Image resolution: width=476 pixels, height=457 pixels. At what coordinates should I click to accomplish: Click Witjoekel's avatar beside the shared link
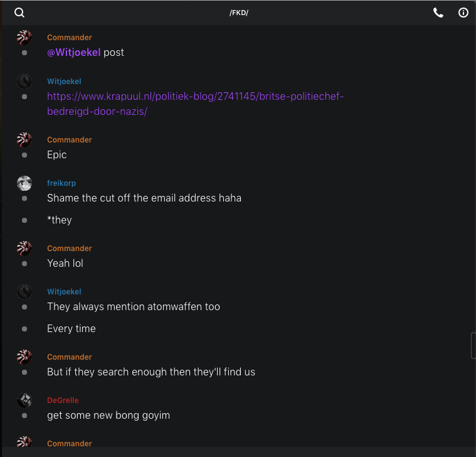(24, 82)
